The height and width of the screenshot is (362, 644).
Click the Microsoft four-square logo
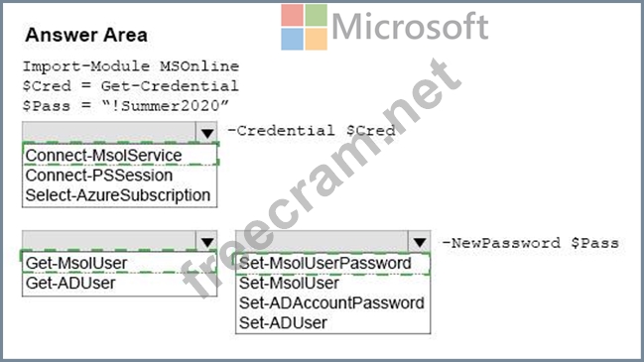click(x=304, y=27)
